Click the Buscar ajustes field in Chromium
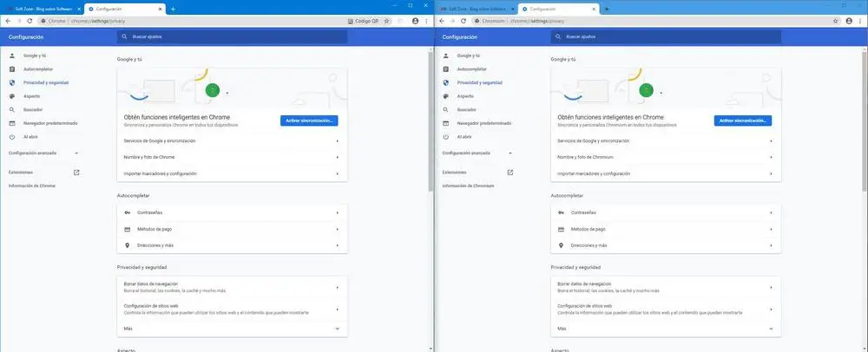 [x=666, y=36]
